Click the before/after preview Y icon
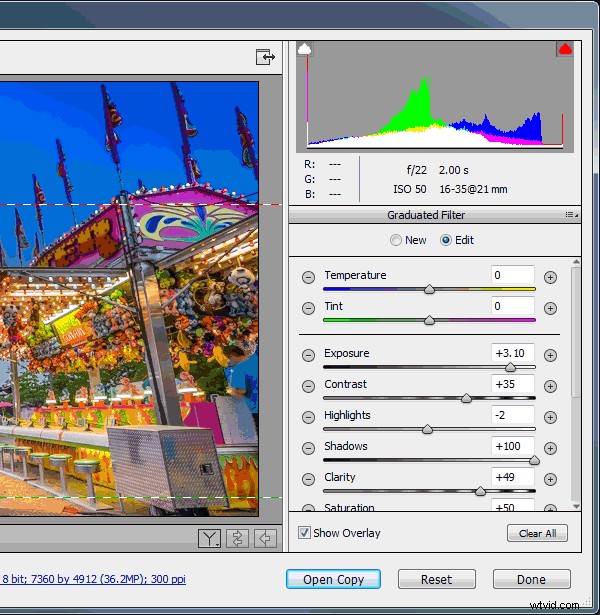Viewport: 600px width, 615px height. point(209,539)
